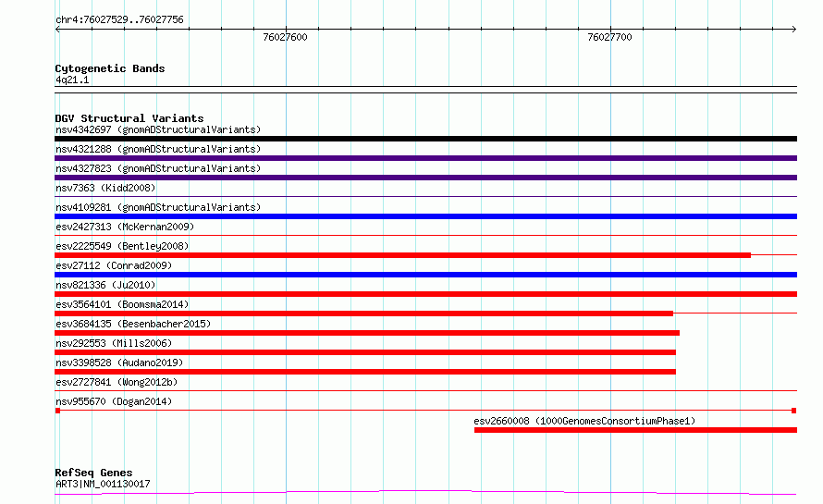The width and height of the screenshot is (823, 504).
Task: Click the nsv4342697 gnomAD variant label
Action: 158,129
